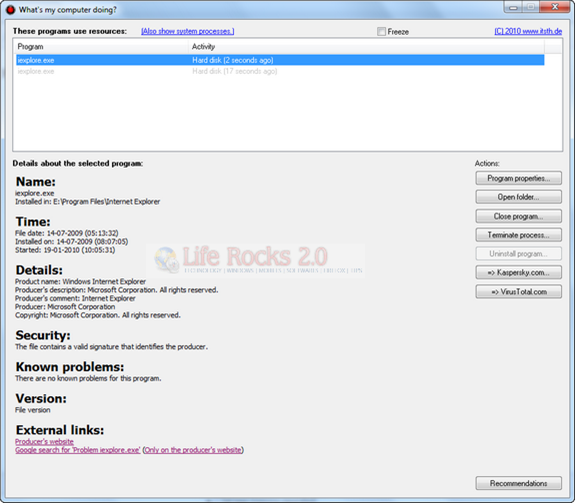Open Program properties dialog

519,178
